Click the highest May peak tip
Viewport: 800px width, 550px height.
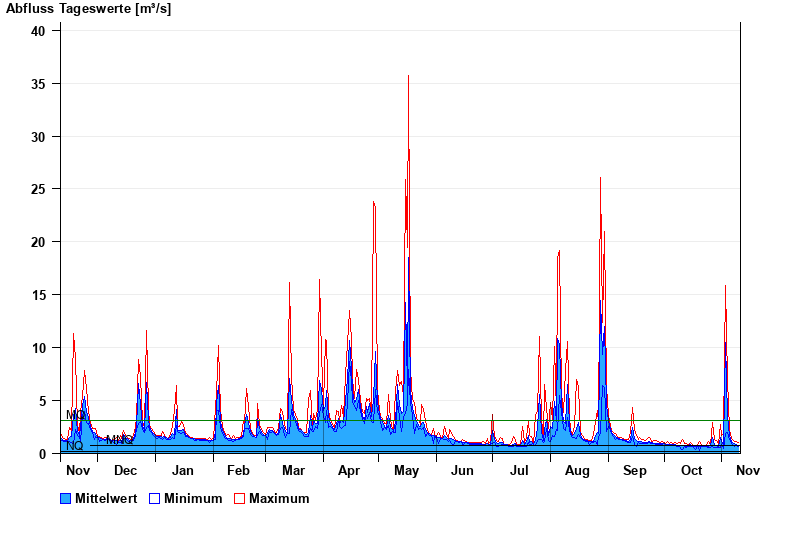tap(408, 76)
